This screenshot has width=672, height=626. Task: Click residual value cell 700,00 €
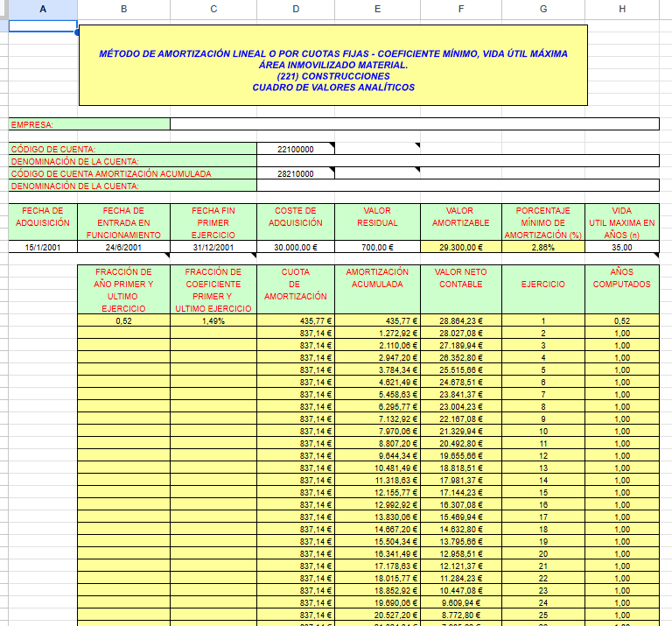[377, 247]
